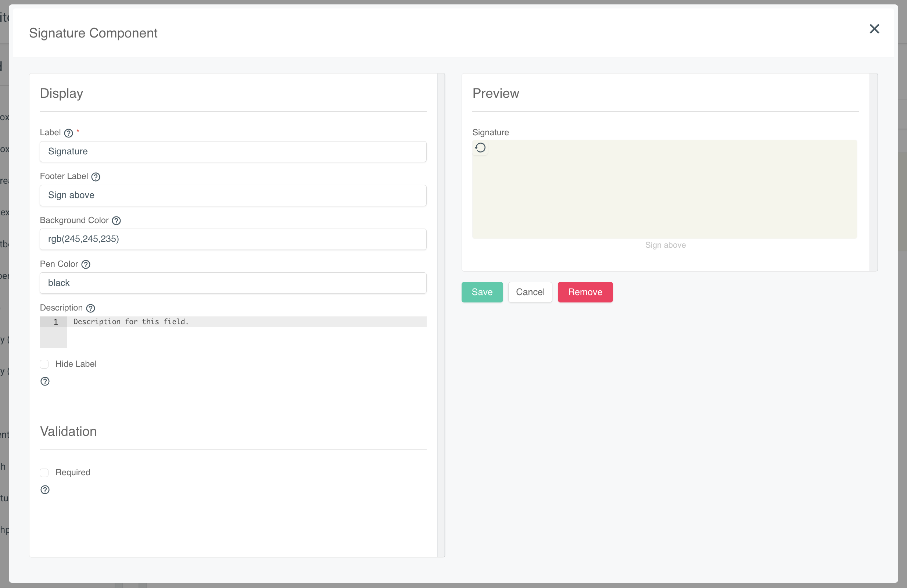Click help icon below Hide Label

tap(45, 381)
